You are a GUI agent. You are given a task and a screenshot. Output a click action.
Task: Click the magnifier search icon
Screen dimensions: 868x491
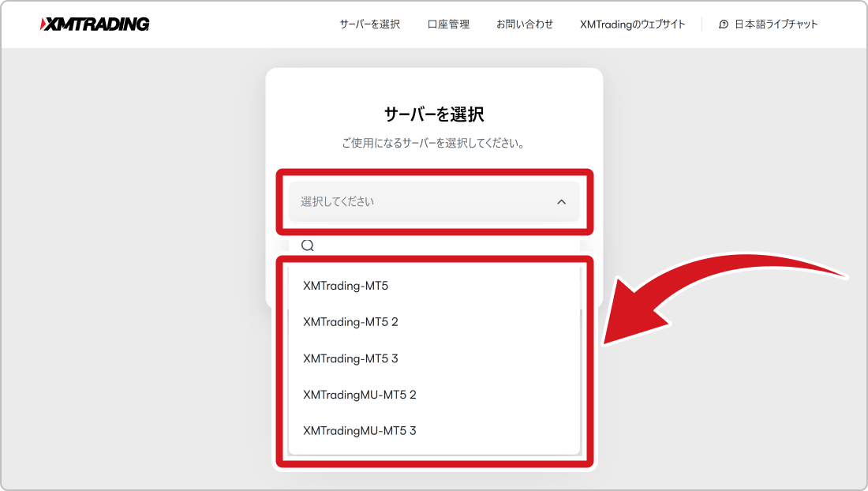pyautogui.click(x=308, y=245)
